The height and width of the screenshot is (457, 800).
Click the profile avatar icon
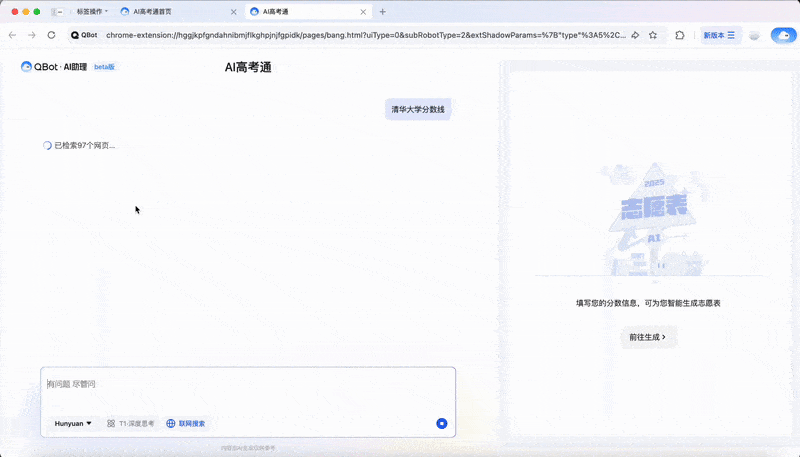[754, 35]
